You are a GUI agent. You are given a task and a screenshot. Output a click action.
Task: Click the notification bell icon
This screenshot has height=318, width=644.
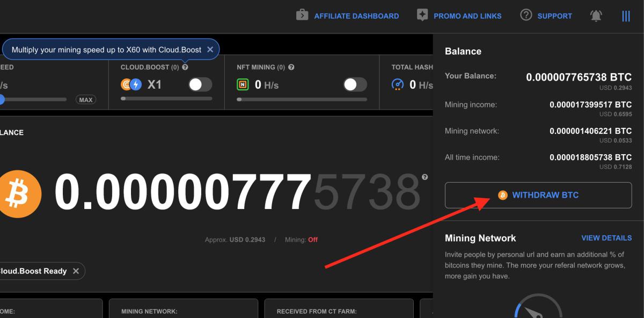pyautogui.click(x=596, y=16)
